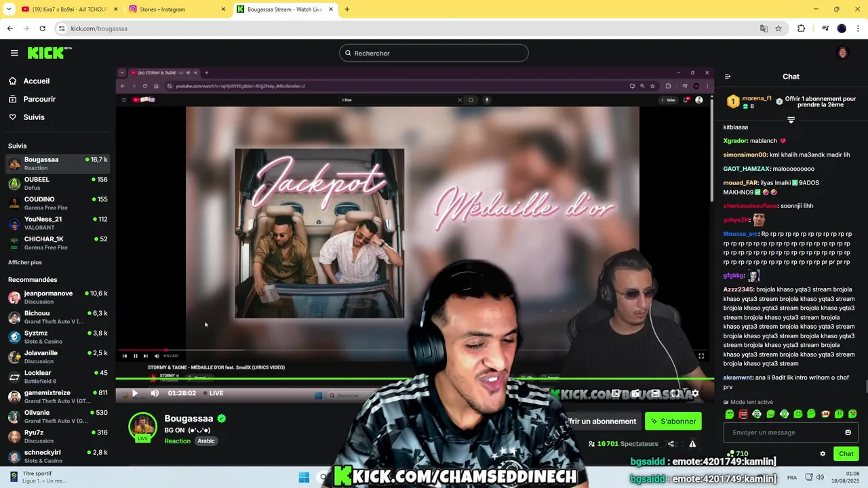Expand pinned gift leaderboard chevron
868x488 pixels.
click(791, 120)
